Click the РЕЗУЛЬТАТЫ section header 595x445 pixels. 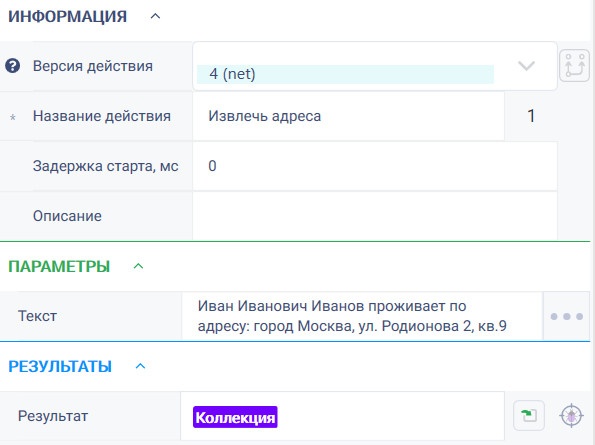point(60,366)
